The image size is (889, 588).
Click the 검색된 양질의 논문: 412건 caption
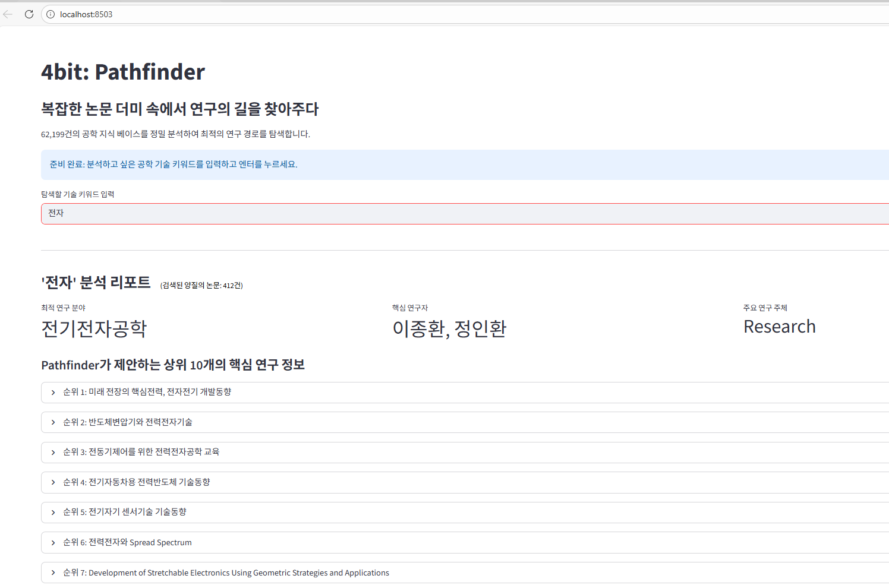click(201, 286)
